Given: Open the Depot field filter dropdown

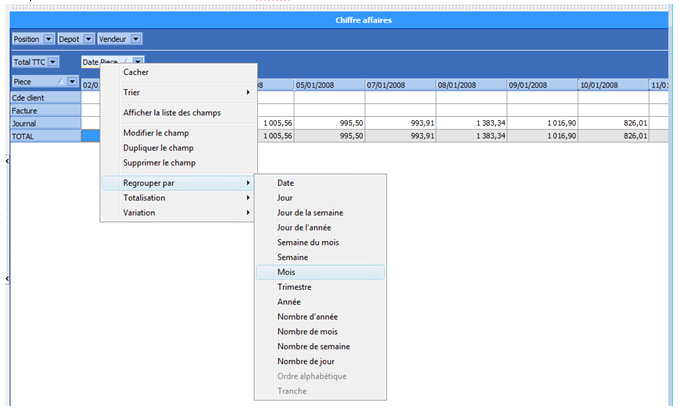Looking at the screenshot, I should tap(88, 39).
